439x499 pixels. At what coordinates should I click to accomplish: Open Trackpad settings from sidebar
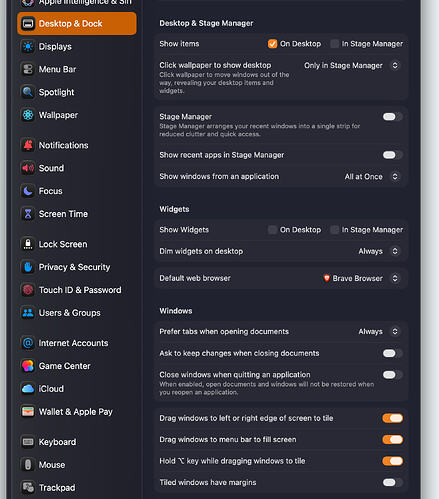(x=77, y=488)
